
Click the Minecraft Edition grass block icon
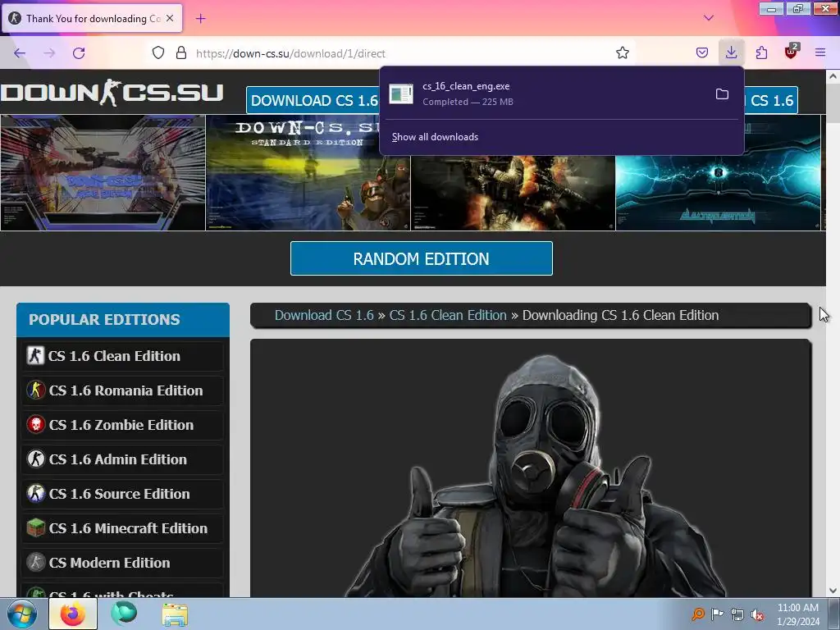click(36, 528)
